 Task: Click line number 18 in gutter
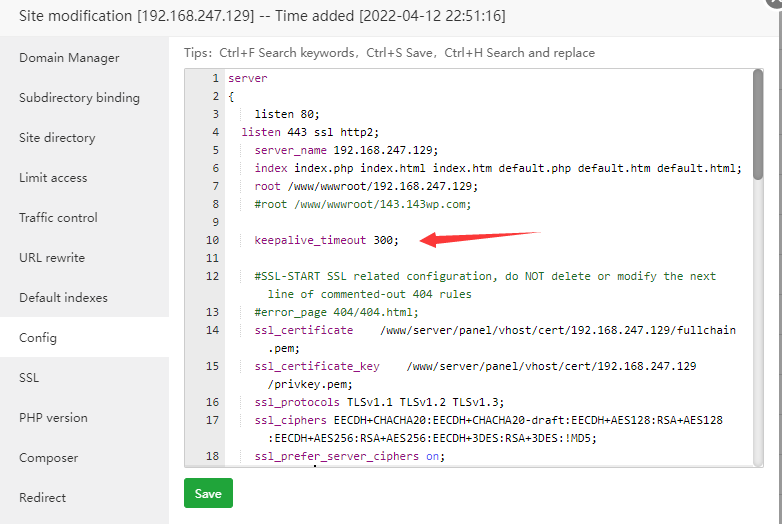212,456
